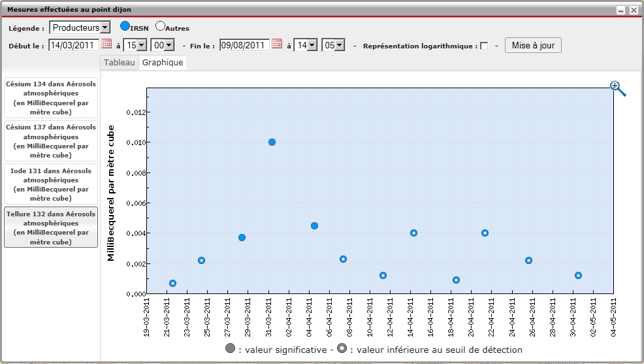Click the data point near 25-04-2011 at 0.0022
The image size is (644, 364).
click(x=528, y=261)
